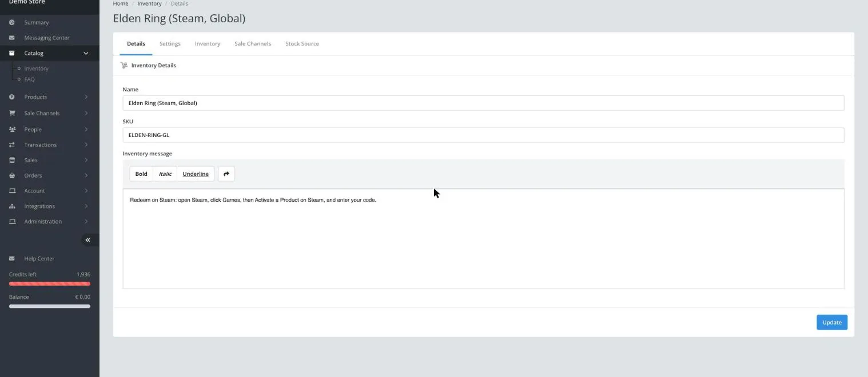The width and height of the screenshot is (868, 377).
Task: Open Inventory under Catalog in sidebar
Action: [37, 69]
